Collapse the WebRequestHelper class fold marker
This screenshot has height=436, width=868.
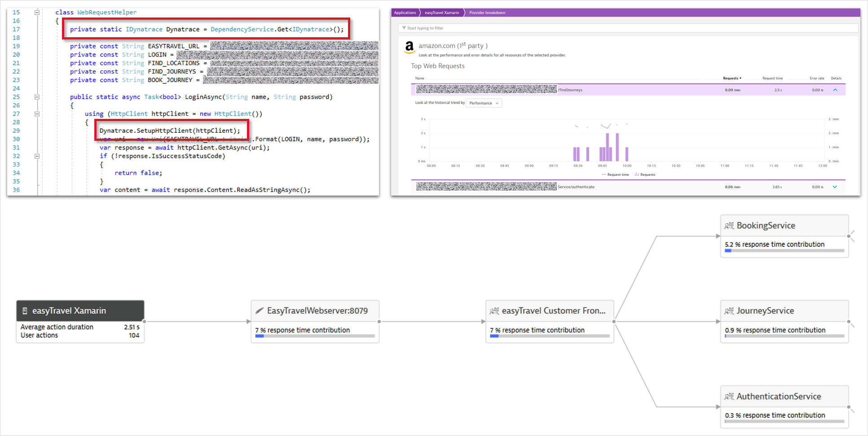[x=37, y=13]
